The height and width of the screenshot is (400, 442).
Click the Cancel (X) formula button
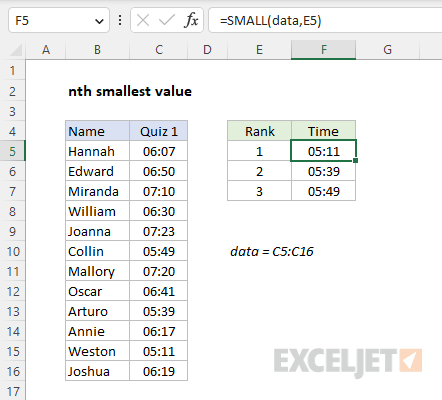[143, 21]
